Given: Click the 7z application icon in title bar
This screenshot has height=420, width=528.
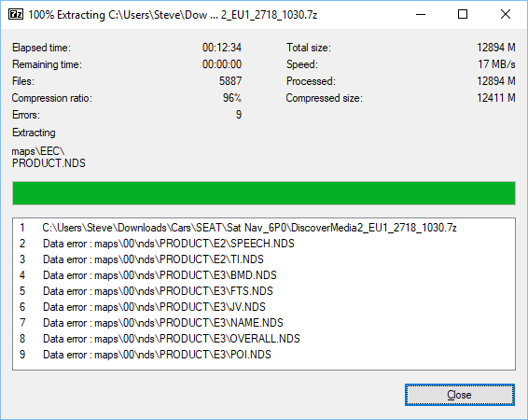Looking at the screenshot, I should click(x=16, y=15).
